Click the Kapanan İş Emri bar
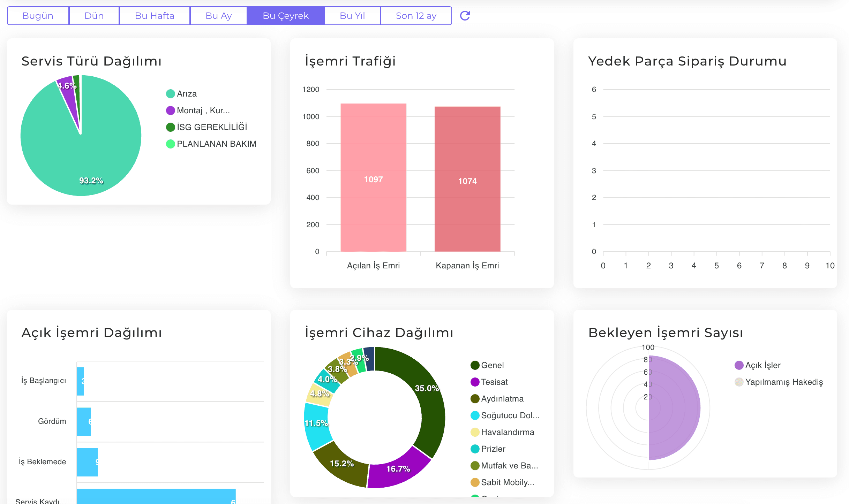 pos(467,179)
